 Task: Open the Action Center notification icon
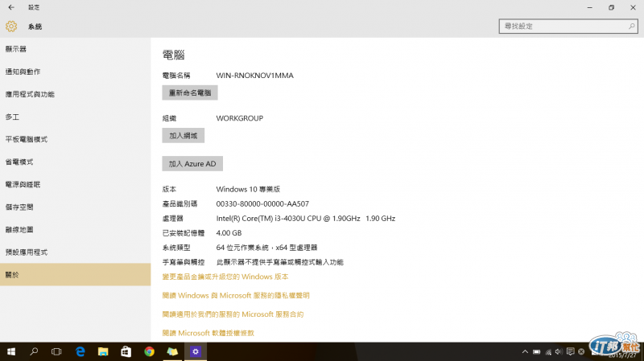[x=570, y=351]
